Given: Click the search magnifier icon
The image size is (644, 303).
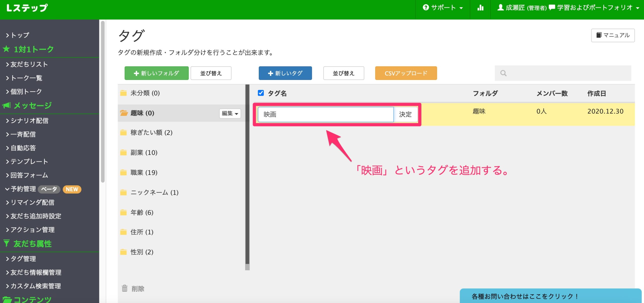Looking at the screenshot, I should [503, 73].
